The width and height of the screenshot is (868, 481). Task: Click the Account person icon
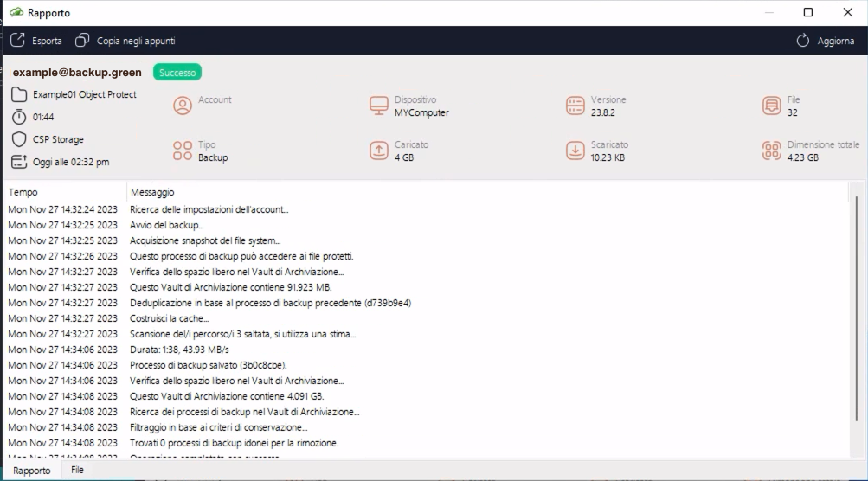coord(183,106)
